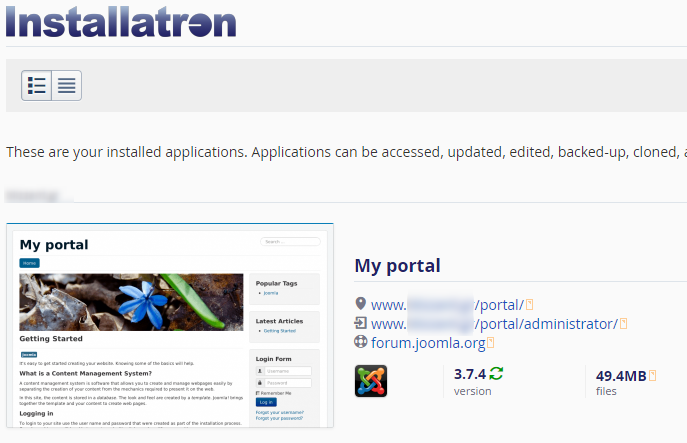Switch to compact list view
The height and width of the screenshot is (443, 687).
67,85
